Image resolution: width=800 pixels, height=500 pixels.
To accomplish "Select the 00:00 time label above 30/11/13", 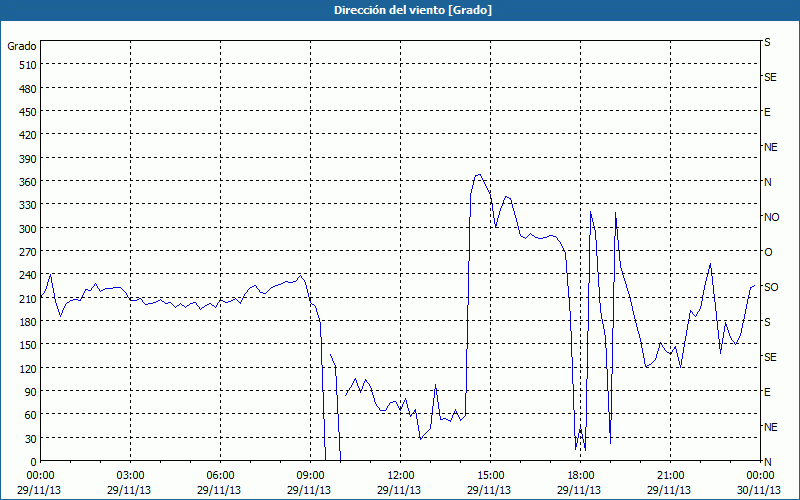I will tap(760, 476).
